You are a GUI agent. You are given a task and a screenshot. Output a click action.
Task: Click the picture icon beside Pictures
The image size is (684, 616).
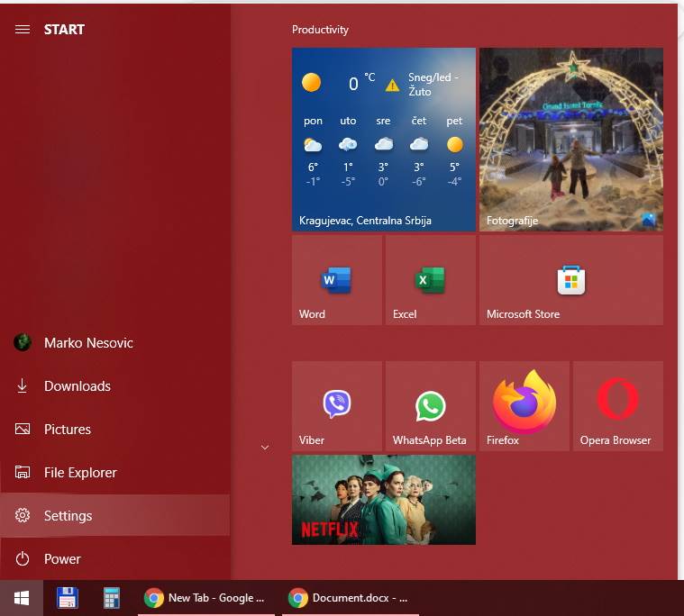tap(23, 429)
